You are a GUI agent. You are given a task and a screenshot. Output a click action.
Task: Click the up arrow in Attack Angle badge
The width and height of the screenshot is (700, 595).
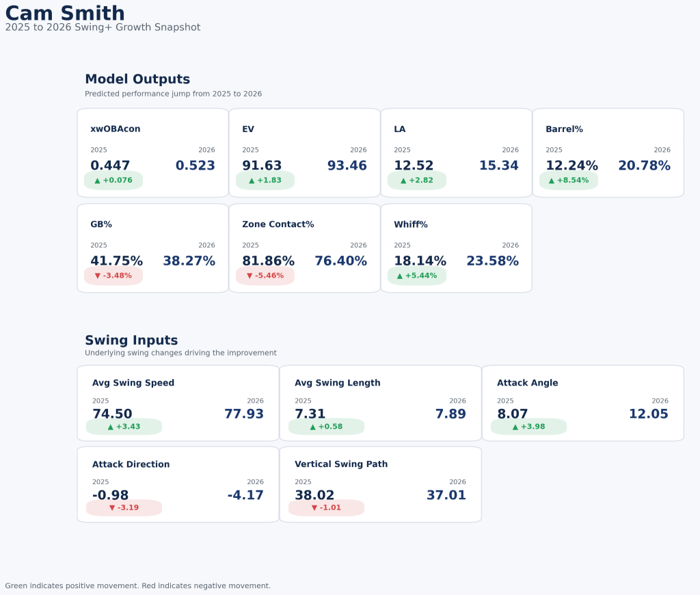click(515, 427)
